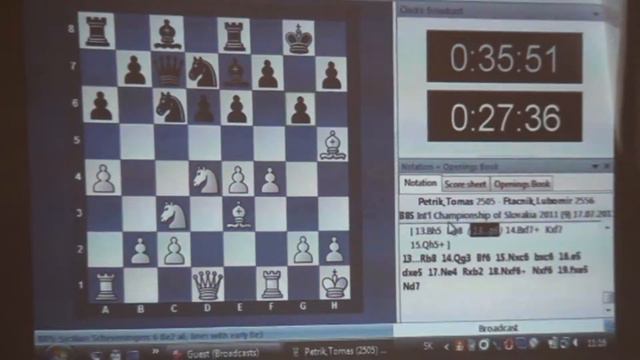
Task: Select the white pawn on g2
Action: coord(302,249)
